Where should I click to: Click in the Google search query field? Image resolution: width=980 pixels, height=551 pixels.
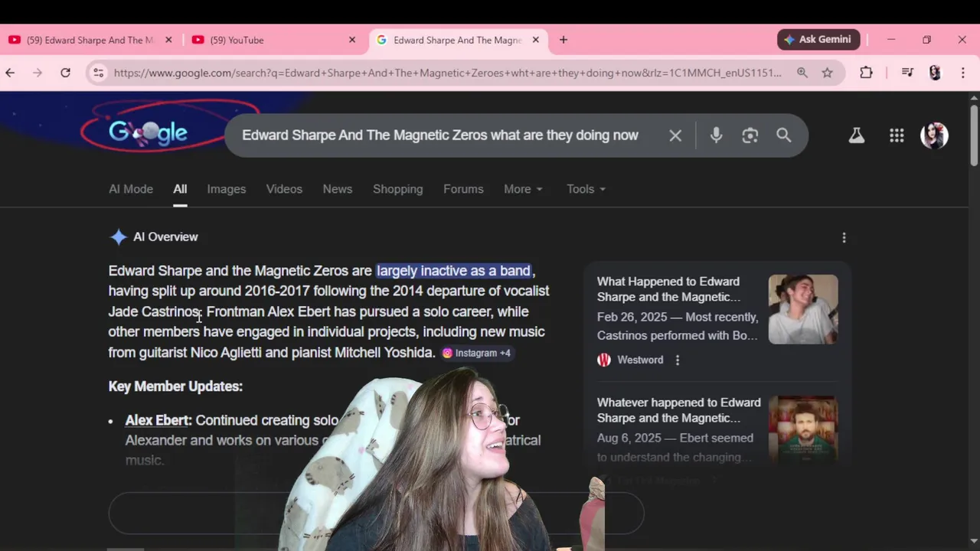point(440,135)
